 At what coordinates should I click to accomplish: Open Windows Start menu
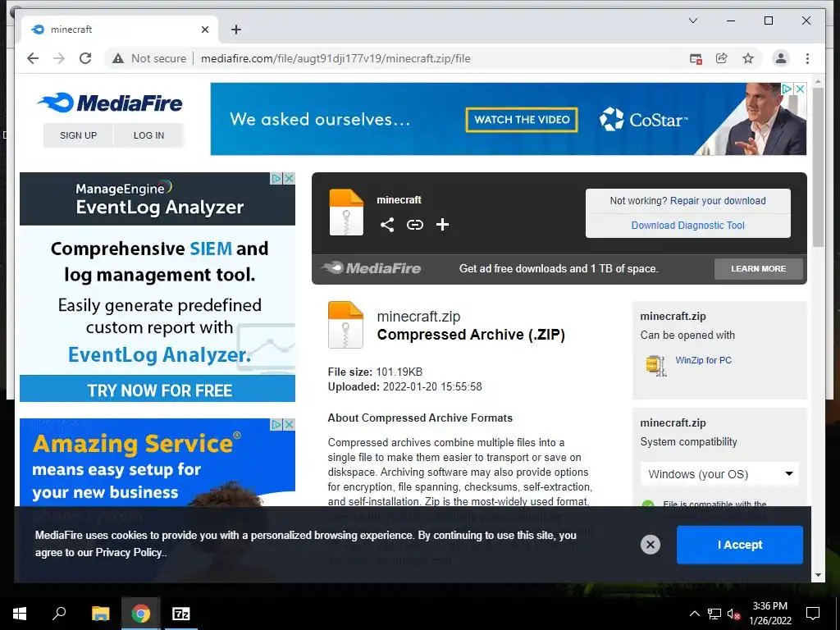click(x=20, y=614)
